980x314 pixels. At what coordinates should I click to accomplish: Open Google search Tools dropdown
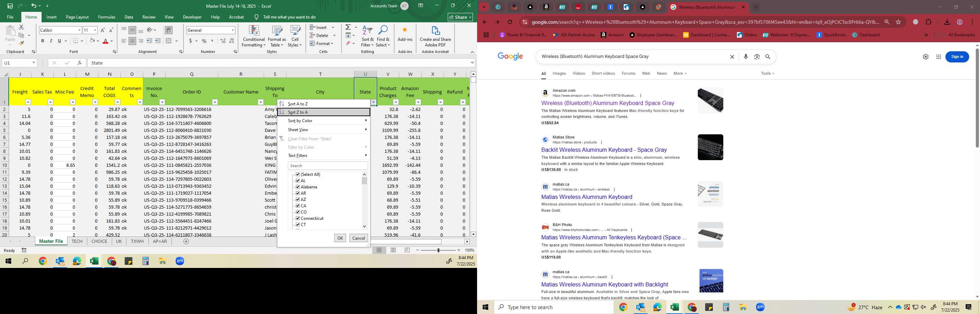pyautogui.click(x=768, y=73)
